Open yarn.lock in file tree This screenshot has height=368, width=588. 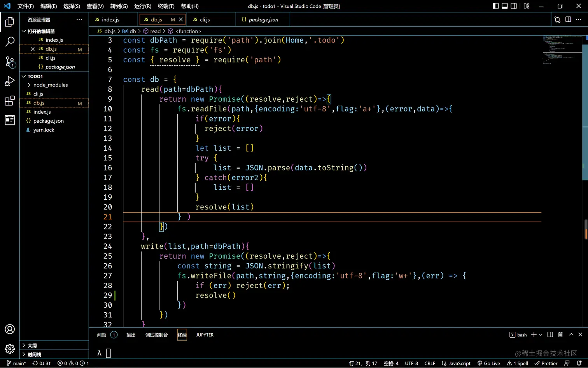54,130
